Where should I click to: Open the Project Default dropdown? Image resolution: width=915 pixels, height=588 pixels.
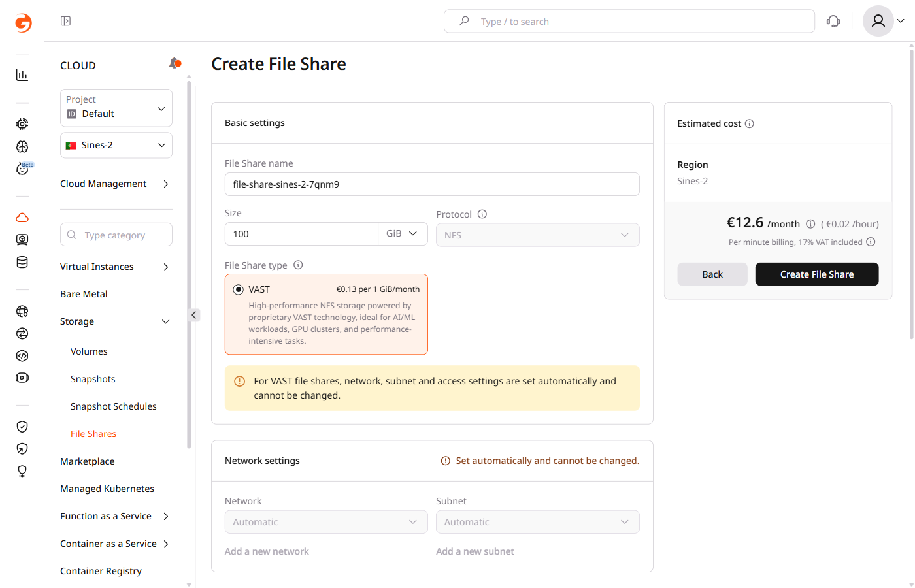pyautogui.click(x=116, y=108)
